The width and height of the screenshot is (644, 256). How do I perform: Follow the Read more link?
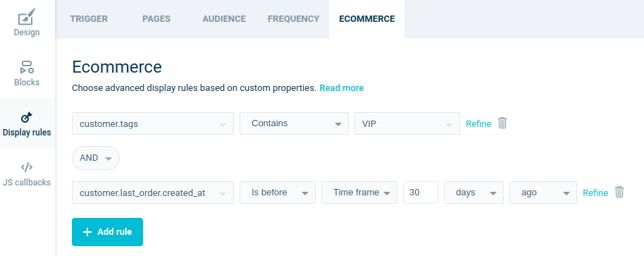click(x=342, y=88)
